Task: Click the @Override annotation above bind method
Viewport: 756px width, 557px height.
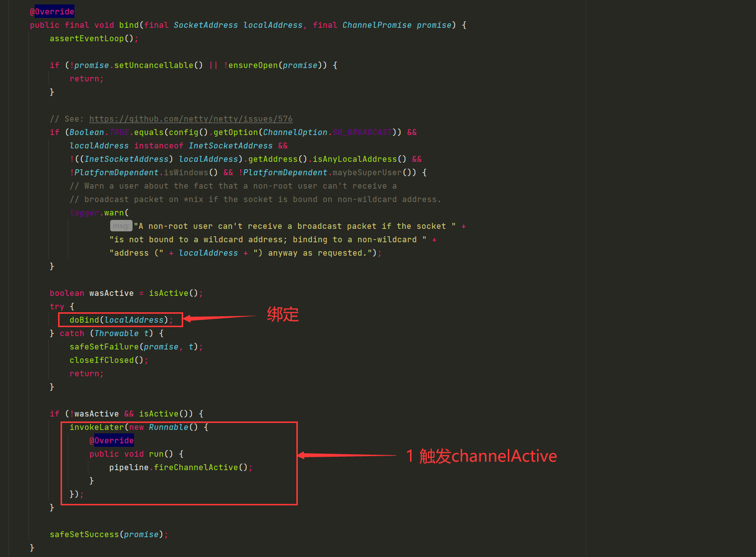Action: (52, 11)
